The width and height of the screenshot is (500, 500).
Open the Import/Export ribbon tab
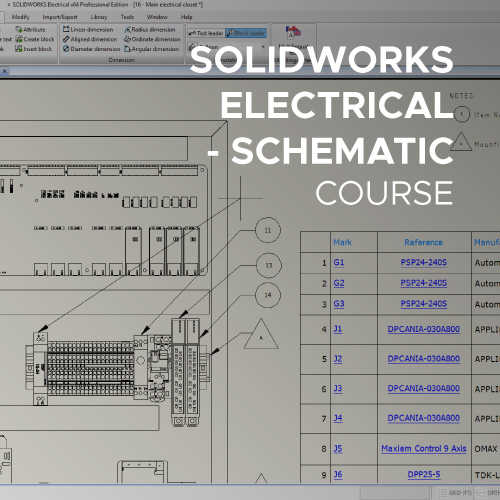60,17
